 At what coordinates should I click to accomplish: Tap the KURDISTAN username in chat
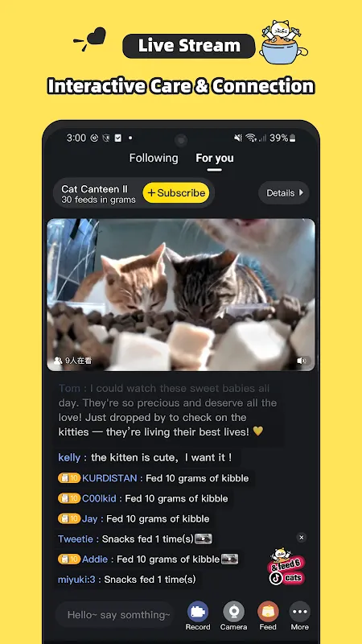[x=109, y=478]
